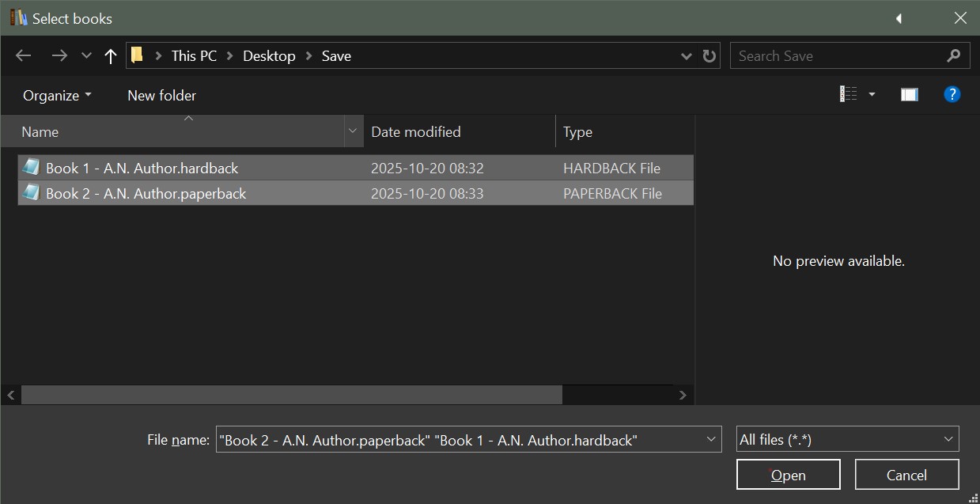The width and height of the screenshot is (980, 504).
Task: Click the Back navigation arrow
Action: [x=24, y=55]
